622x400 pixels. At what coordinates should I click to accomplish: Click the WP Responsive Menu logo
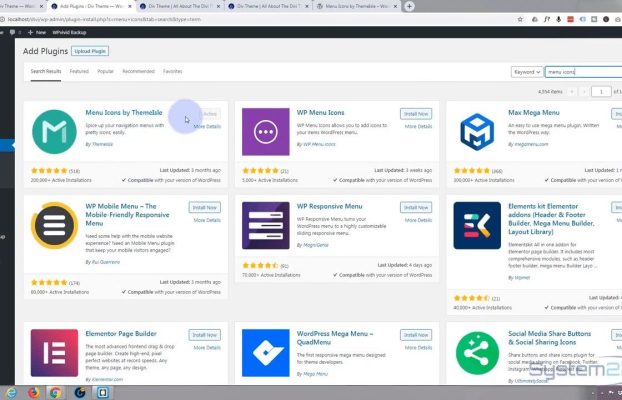pyautogui.click(x=265, y=225)
